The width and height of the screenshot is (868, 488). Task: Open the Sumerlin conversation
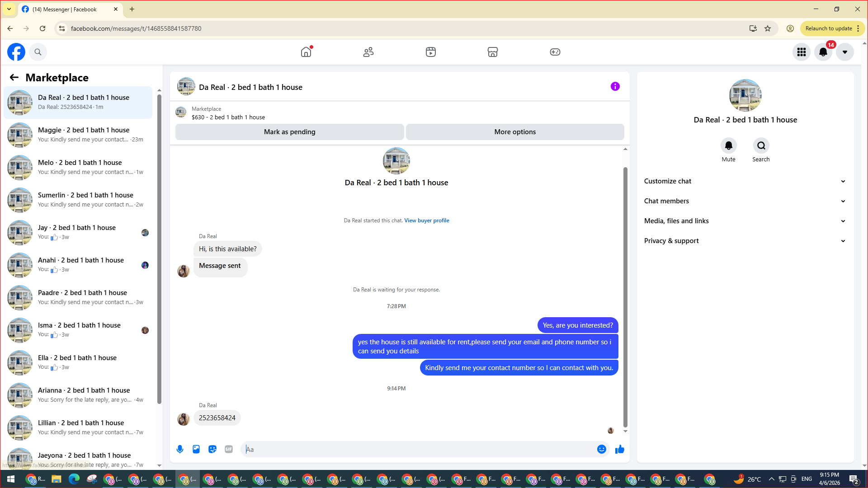click(78, 200)
